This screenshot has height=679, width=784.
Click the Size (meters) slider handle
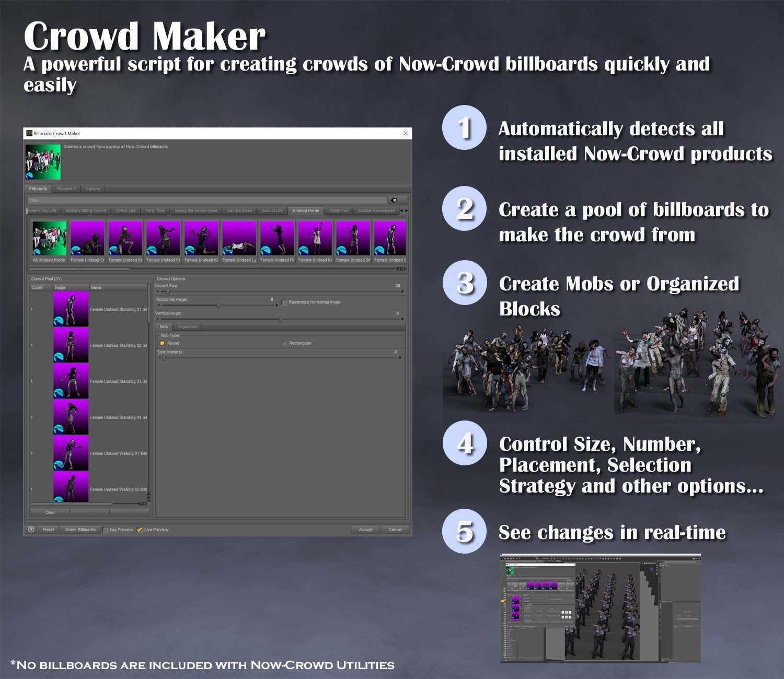click(164, 358)
